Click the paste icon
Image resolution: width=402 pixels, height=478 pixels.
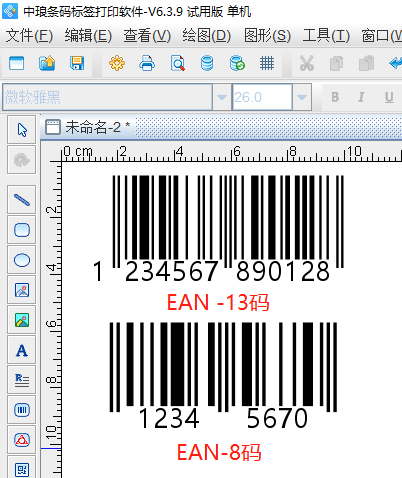pos(366,63)
